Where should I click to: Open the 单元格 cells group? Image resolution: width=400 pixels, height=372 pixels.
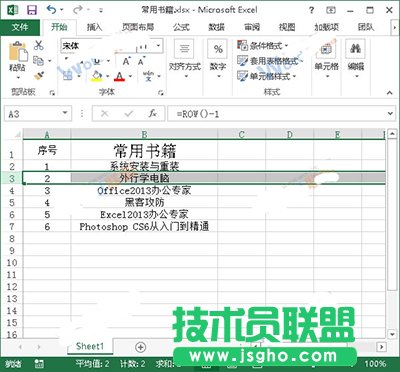[327, 60]
